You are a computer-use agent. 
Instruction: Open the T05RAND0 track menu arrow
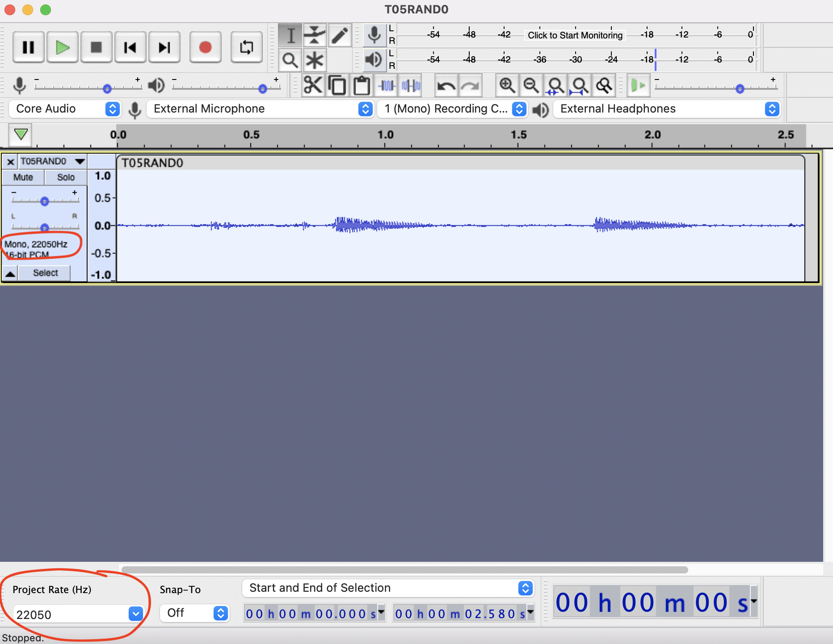(x=79, y=162)
